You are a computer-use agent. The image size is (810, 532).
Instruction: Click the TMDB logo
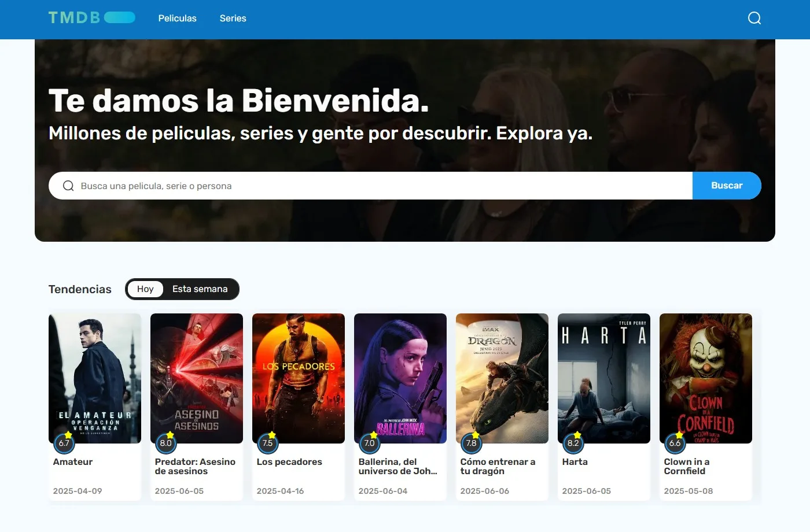click(91, 17)
